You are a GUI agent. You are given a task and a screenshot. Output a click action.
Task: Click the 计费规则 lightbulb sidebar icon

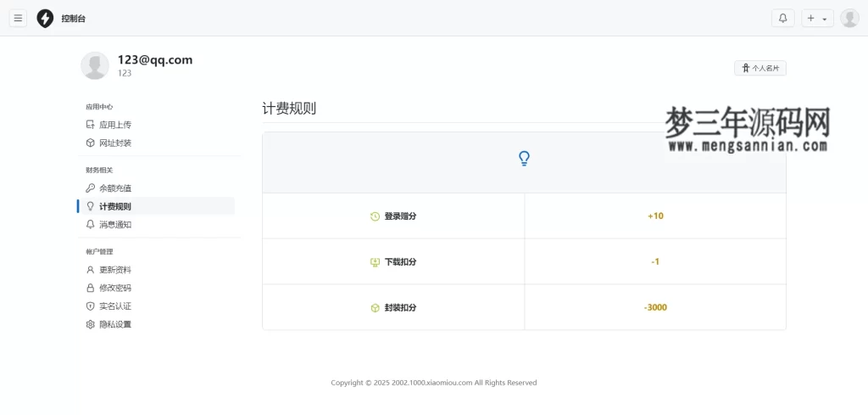[90, 207]
